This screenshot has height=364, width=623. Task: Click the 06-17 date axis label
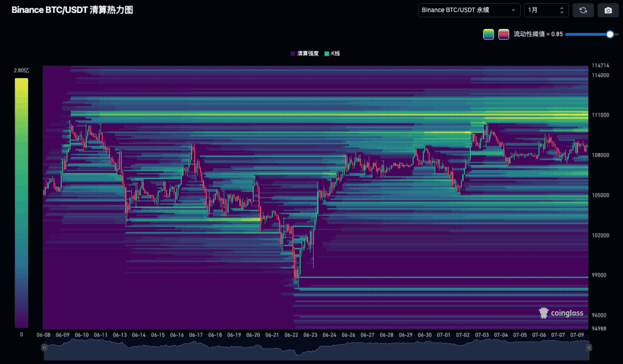[196, 335]
